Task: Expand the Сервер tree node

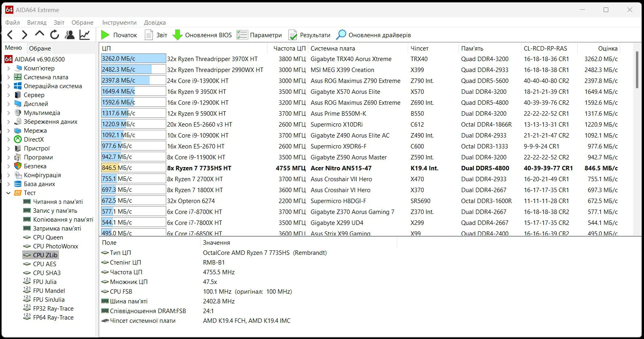Action: 8,95
